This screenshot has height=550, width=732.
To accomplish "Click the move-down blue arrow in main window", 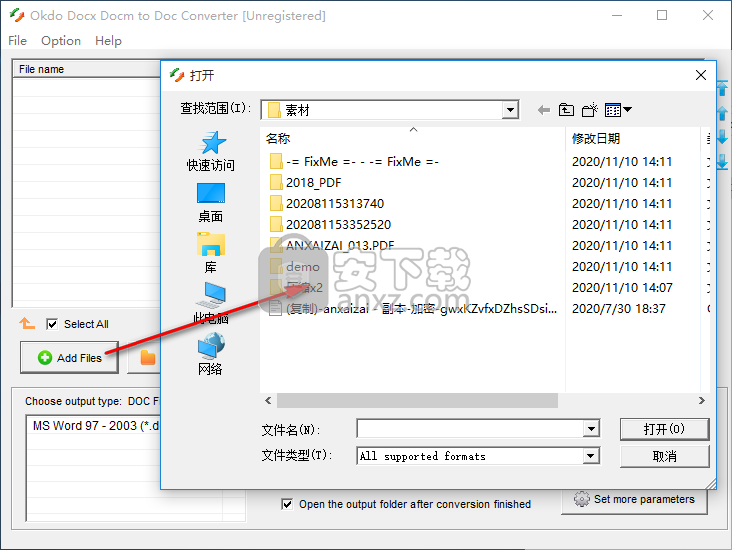I will (722, 137).
